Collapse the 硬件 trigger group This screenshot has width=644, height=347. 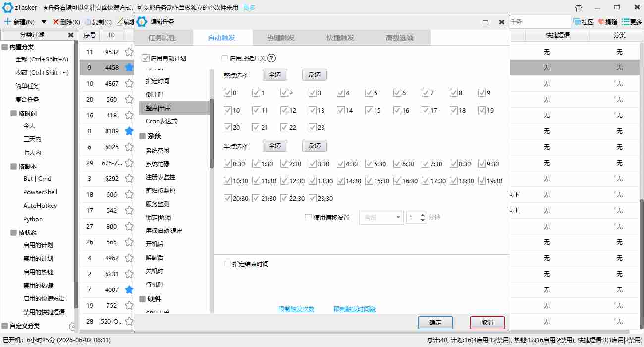(x=143, y=299)
